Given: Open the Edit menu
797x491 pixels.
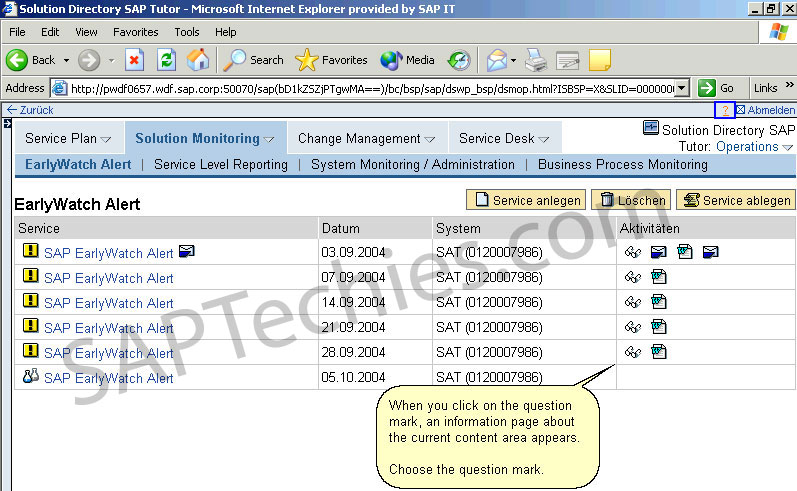Looking at the screenshot, I should pyautogui.click(x=50, y=32).
